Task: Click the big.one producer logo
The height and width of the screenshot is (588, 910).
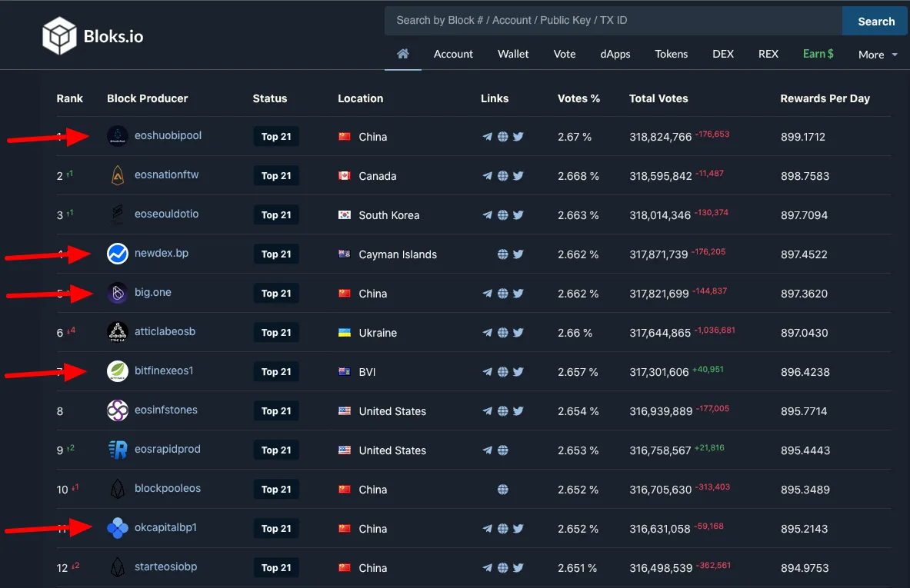Action: click(117, 293)
